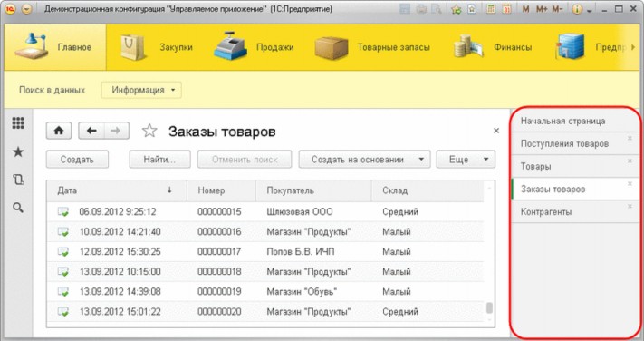
Task: Sort by the Покупатель column header
Action: pyautogui.click(x=313, y=190)
